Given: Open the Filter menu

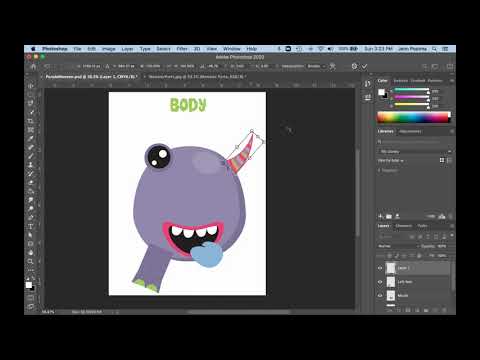Looking at the screenshot, I should point(182,49).
